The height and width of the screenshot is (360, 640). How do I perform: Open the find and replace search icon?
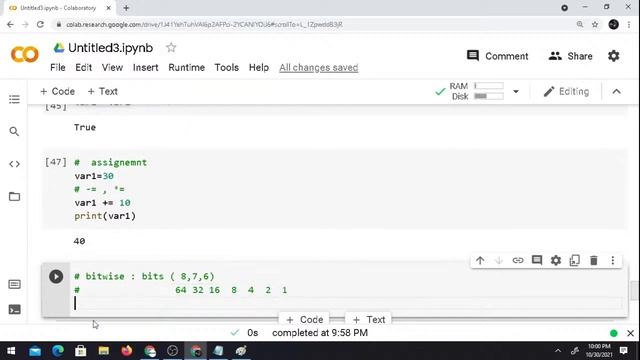pos(14,131)
